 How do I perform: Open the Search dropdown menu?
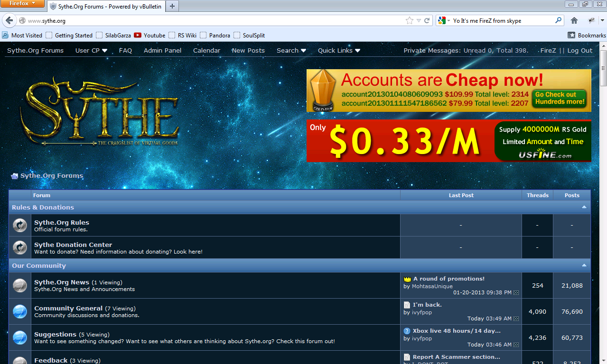[291, 50]
